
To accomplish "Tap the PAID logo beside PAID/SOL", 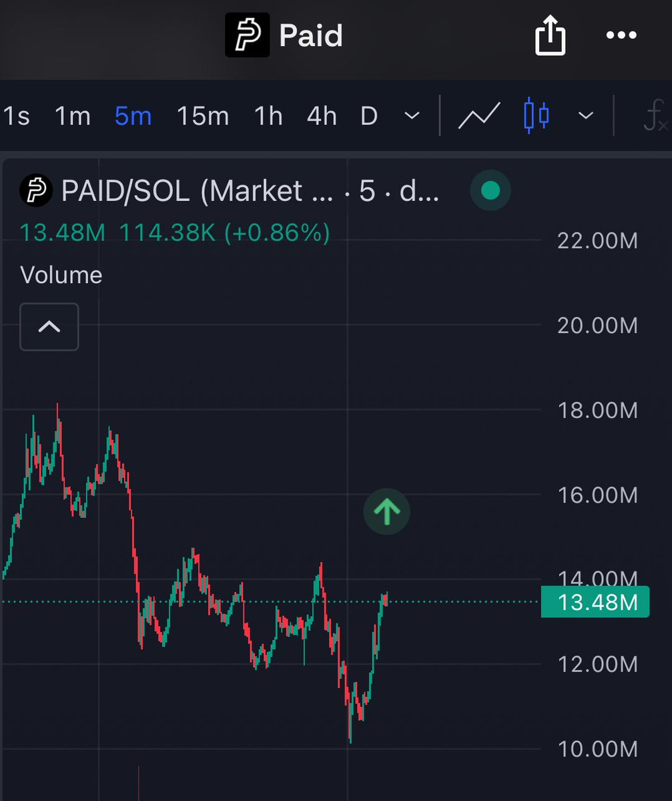I will pyautogui.click(x=36, y=191).
